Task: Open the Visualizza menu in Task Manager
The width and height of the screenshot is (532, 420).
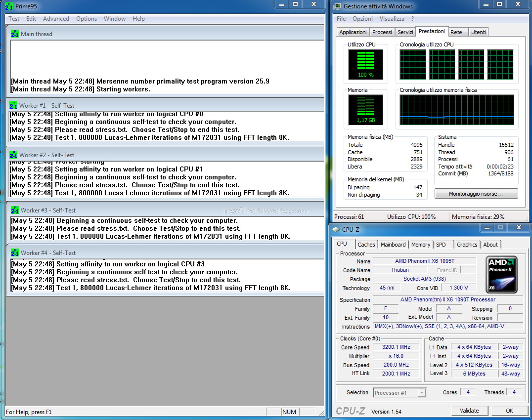Action: pos(392,19)
